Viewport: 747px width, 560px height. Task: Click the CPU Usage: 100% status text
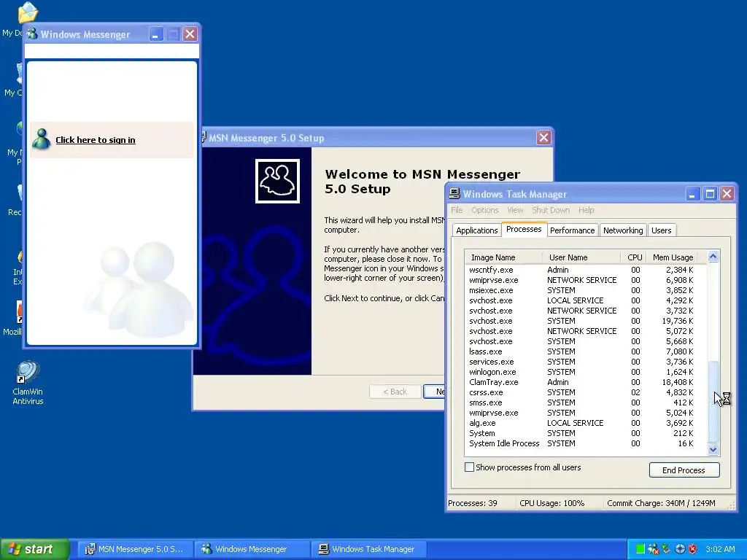coord(551,503)
